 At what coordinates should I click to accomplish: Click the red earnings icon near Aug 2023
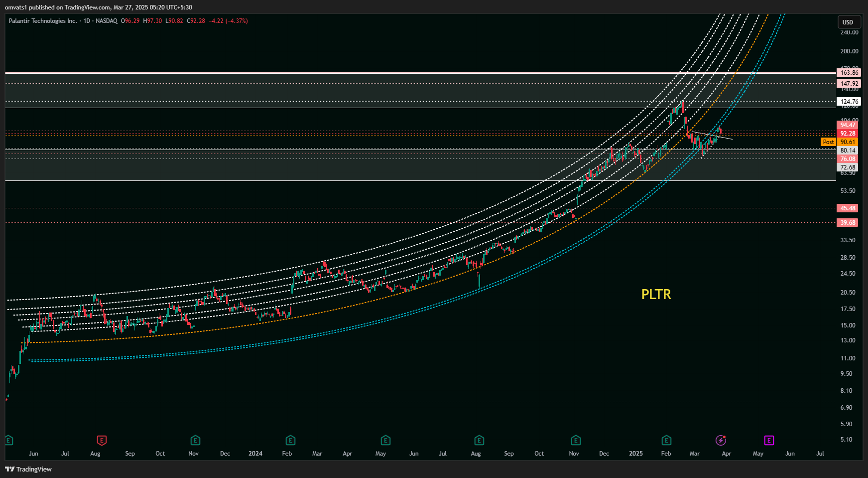coord(102,440)
